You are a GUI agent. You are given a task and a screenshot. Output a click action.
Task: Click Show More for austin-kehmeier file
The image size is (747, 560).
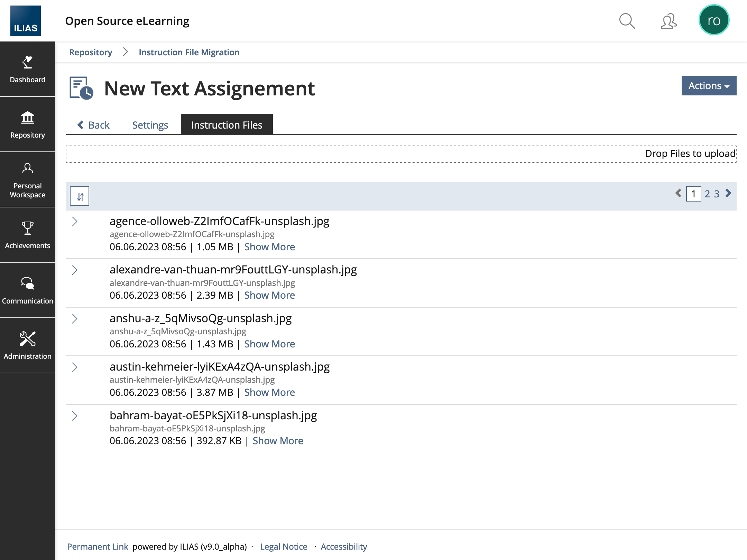pos(269,392)
